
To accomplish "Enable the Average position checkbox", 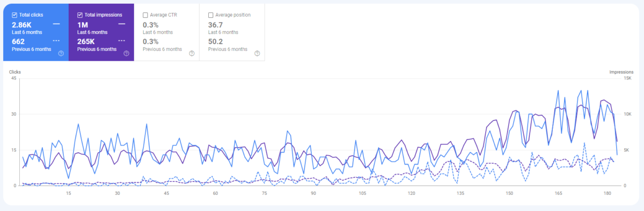I will pyautogui.click(x=210, y=15).
